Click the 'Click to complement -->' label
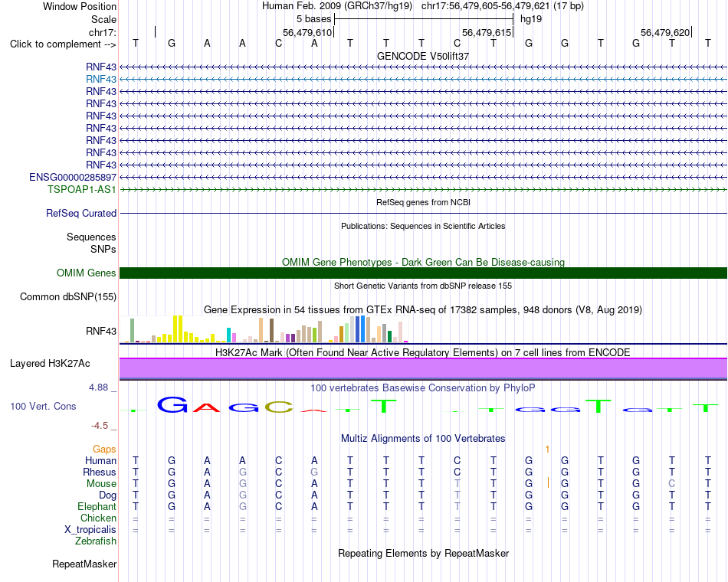Image resolution: width=728 pixels, height=582 pixels. [63, 44]
